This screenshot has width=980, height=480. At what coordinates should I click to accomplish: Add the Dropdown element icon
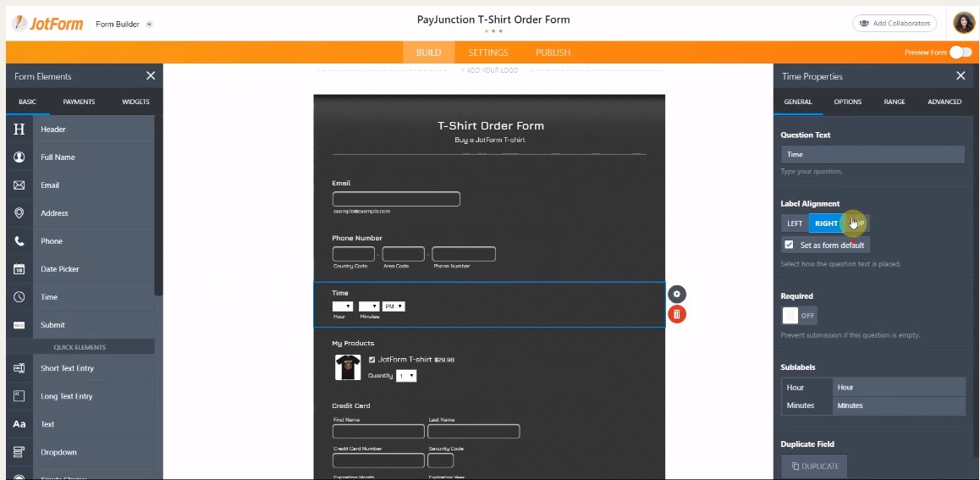(19, 452)
